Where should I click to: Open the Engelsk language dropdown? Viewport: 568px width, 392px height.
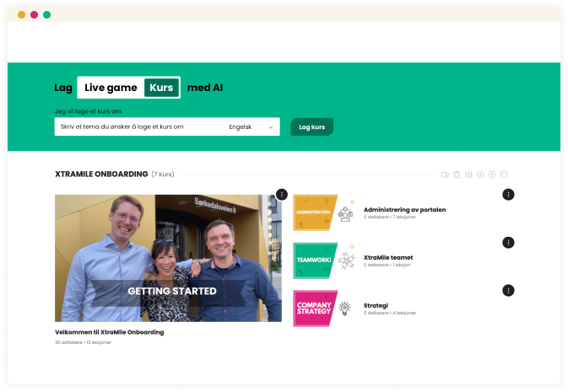[x=251, y=127]
